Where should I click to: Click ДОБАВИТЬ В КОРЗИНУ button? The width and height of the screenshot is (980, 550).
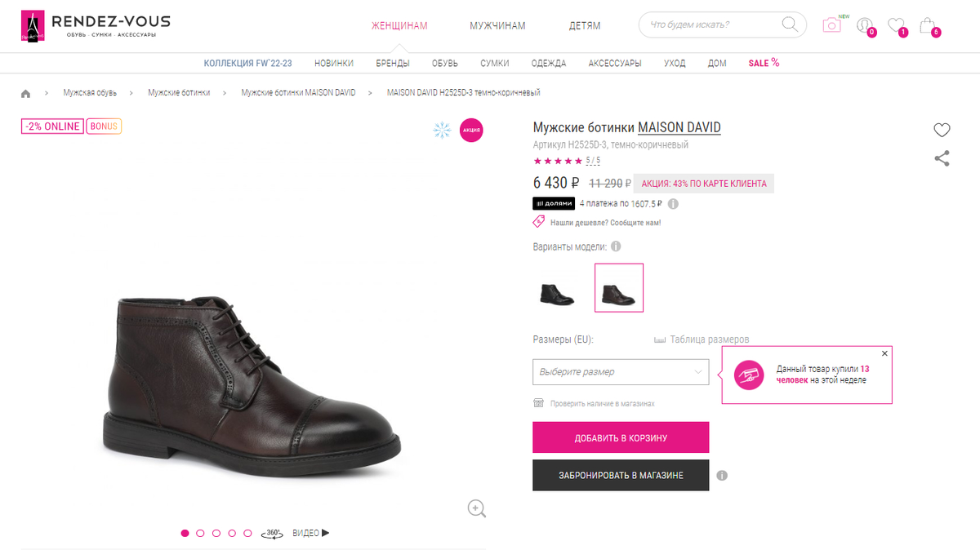coord(621,437)
